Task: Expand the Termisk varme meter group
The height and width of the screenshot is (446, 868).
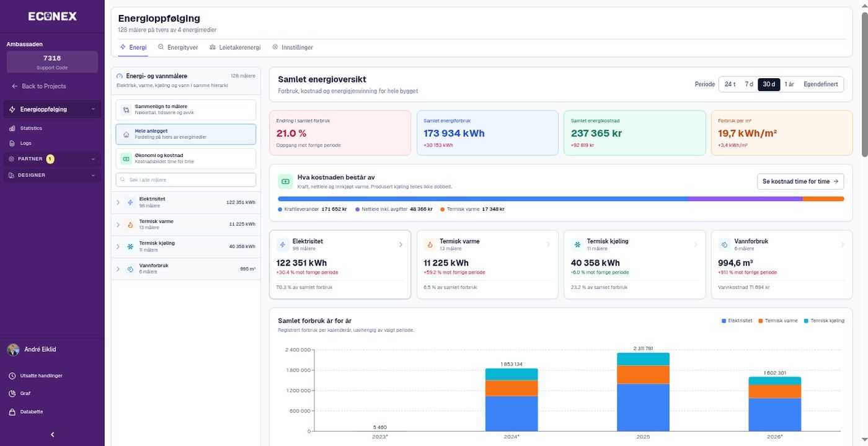Action: [118, 225]
